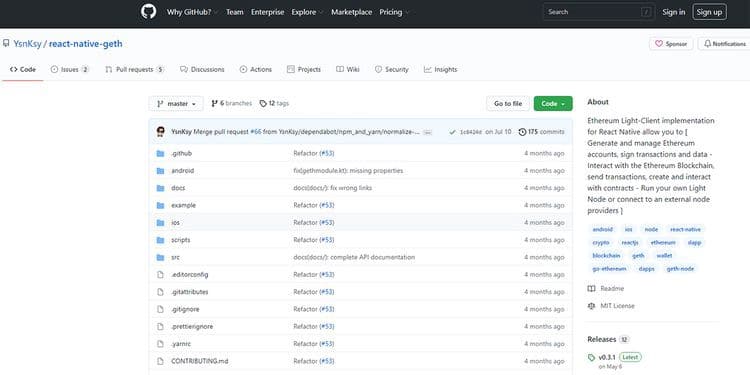This screenshot has width=750, height=375.
Task: Click the Team menu item
Action: click(234, 12)
